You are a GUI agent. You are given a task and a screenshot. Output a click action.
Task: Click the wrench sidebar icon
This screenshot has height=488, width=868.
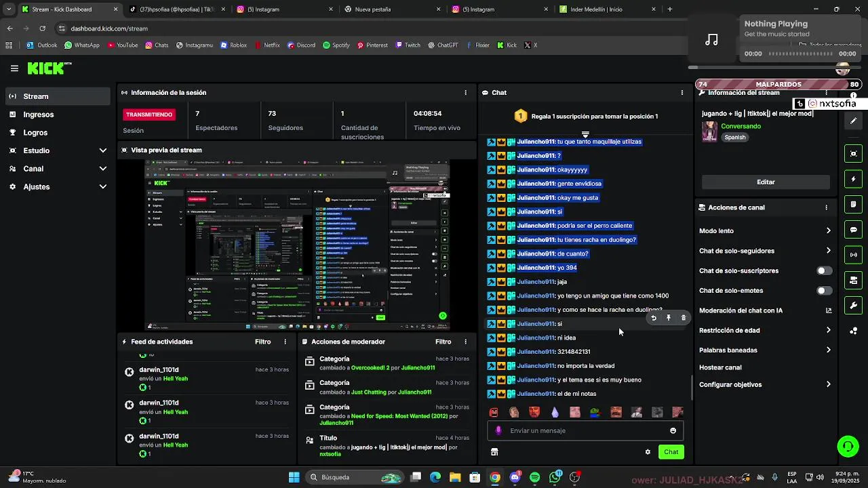pyautogui.click(x=854, y=306)
